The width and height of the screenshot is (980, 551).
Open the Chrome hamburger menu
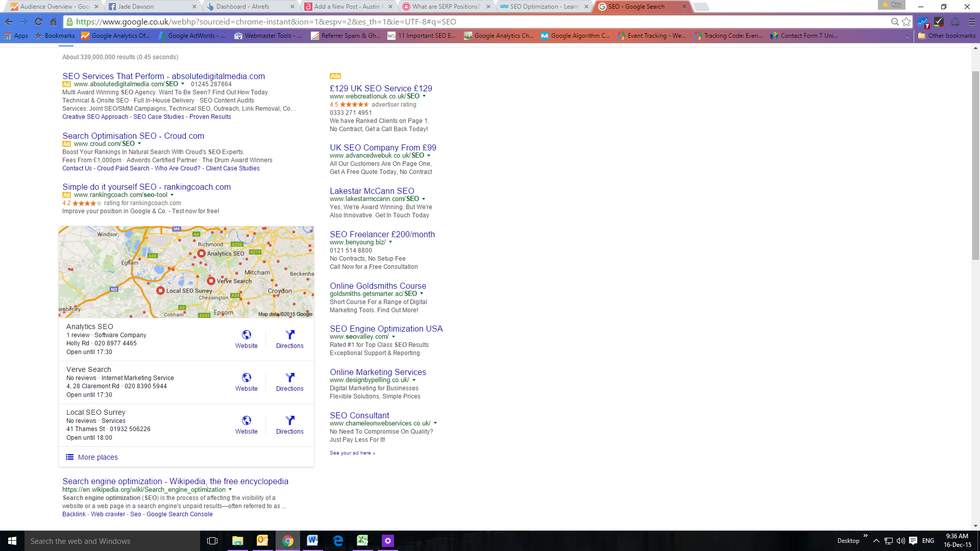coord(972,22)
